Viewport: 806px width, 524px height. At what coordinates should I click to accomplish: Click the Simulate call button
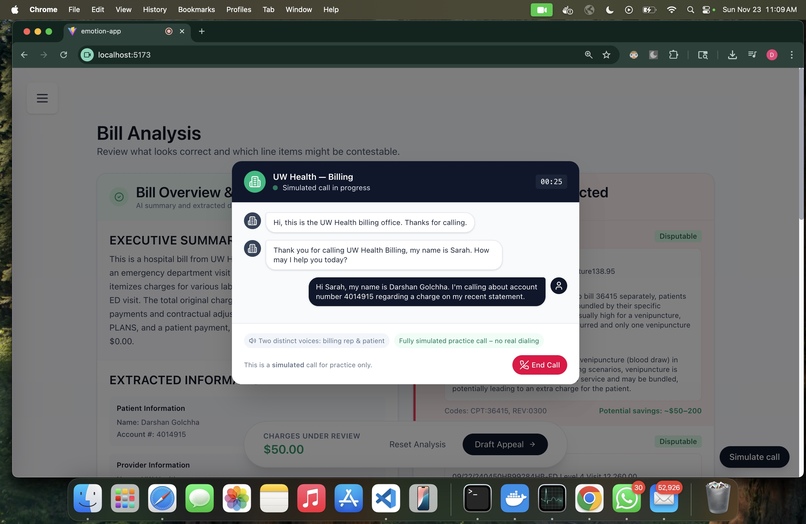(x=754, y=457)
